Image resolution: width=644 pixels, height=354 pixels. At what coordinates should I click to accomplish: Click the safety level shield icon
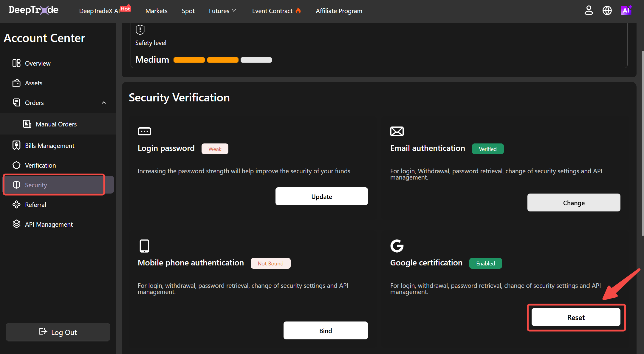140,30
